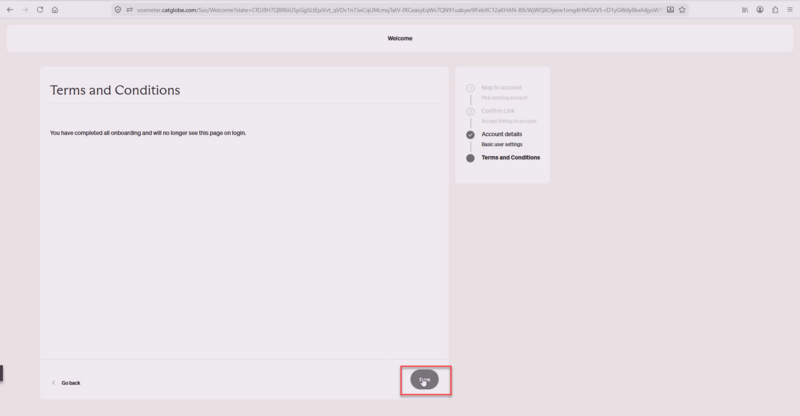Select the Account details step

click(x=502, y=134)
